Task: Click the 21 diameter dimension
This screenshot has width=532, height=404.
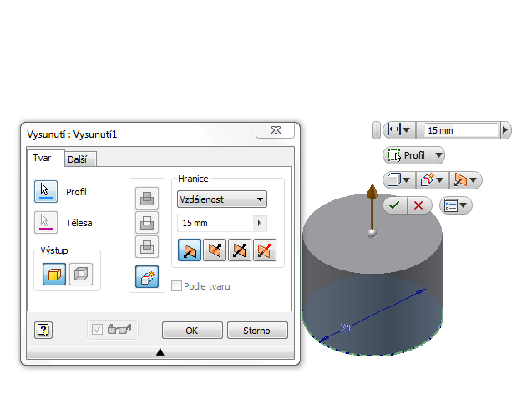Action: click(x=346, y=328)
